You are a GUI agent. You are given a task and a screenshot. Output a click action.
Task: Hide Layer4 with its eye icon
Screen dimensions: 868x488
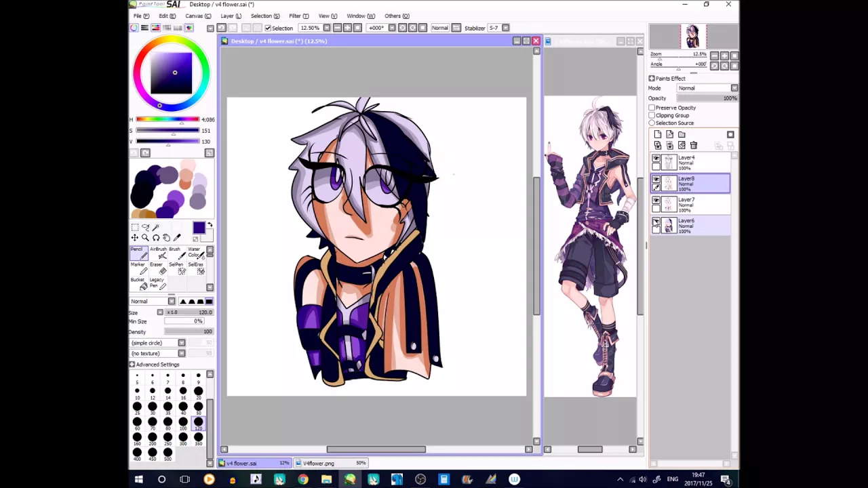click(x=656, y=158)
